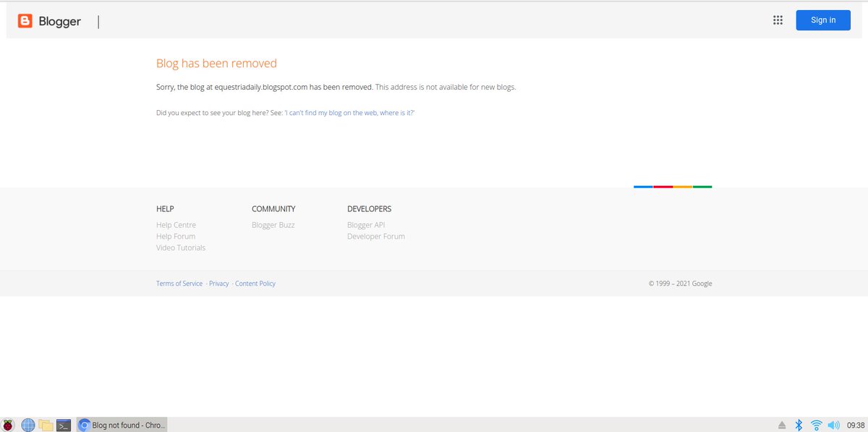Image resolution: width=868 pixels, height=432 pixels.
Task: Open the Content Policy link
Action: (x=255, y=284)
